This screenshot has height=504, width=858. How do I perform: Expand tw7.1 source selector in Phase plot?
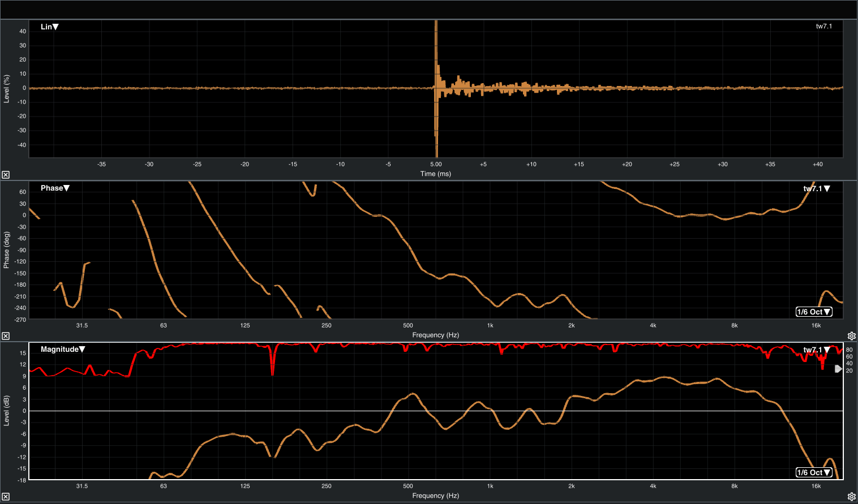click(x=817, y=188)
